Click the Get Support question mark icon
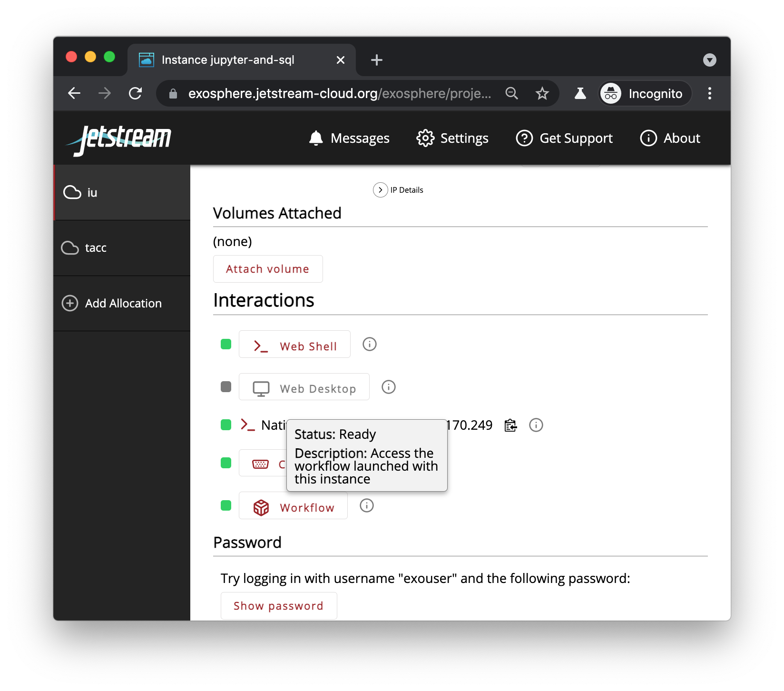 (x=524, y=138)
